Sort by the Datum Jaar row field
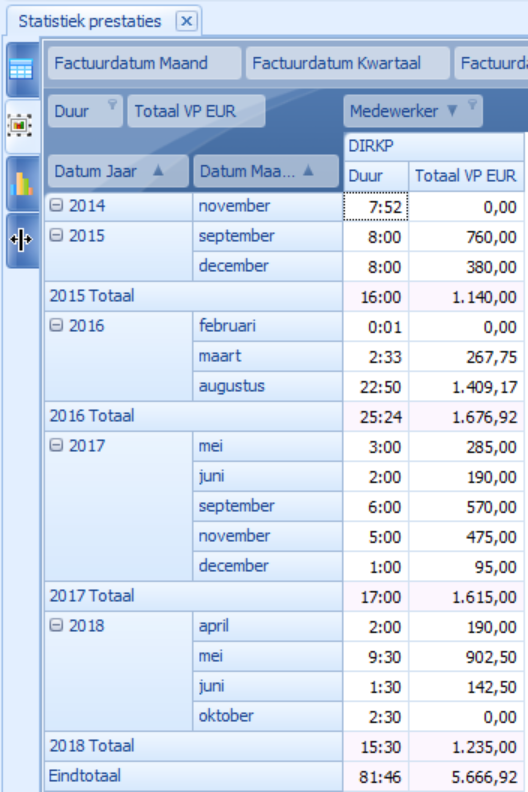 (x=118, y=171)
